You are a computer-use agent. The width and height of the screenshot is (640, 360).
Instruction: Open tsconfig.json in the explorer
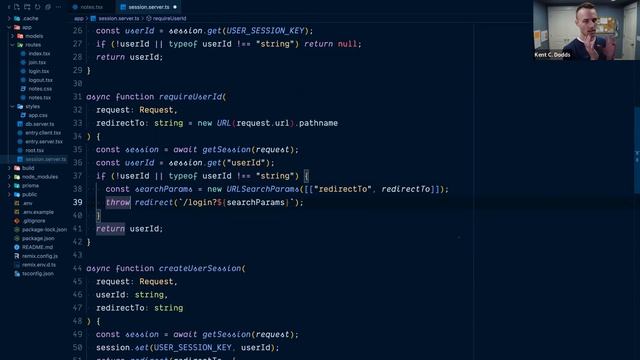pos(38,274)
